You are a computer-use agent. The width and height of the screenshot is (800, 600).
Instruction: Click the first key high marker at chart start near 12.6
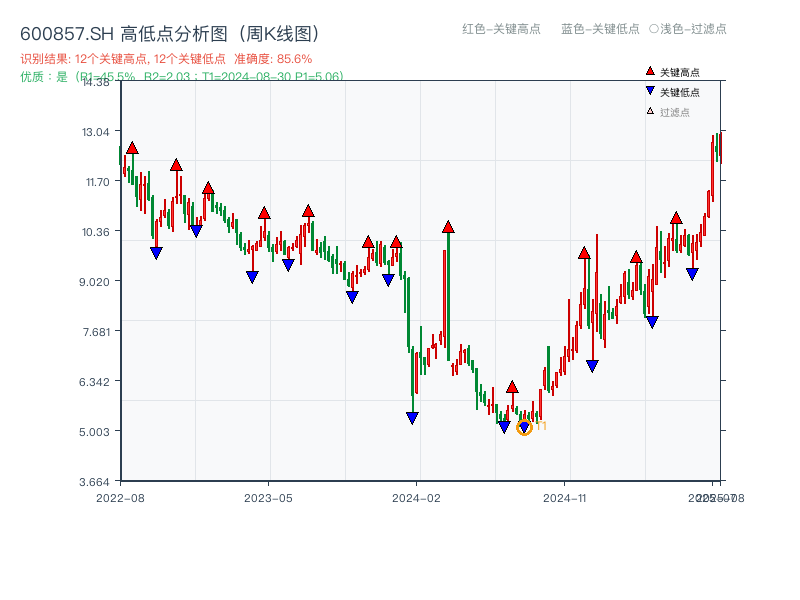(x=132, y=148)
